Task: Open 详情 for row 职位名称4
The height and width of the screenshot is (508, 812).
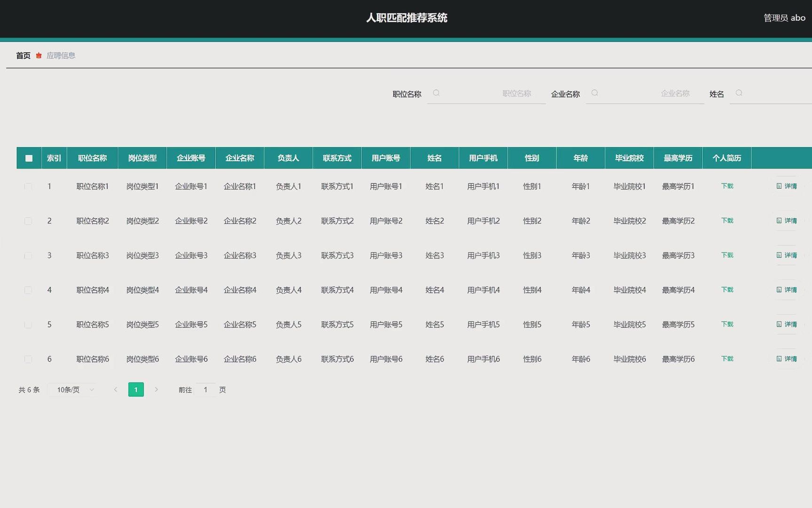Action: point(787,290)
